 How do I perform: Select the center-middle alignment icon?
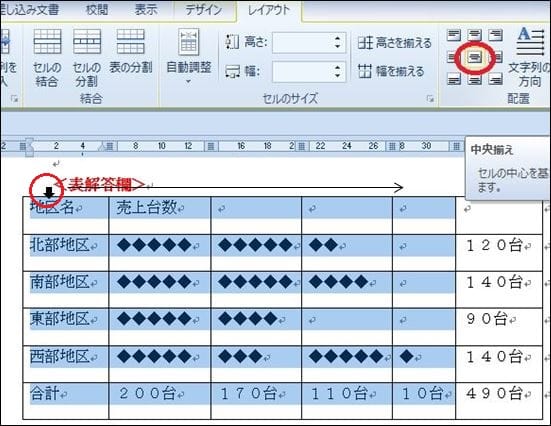(475, 58)
